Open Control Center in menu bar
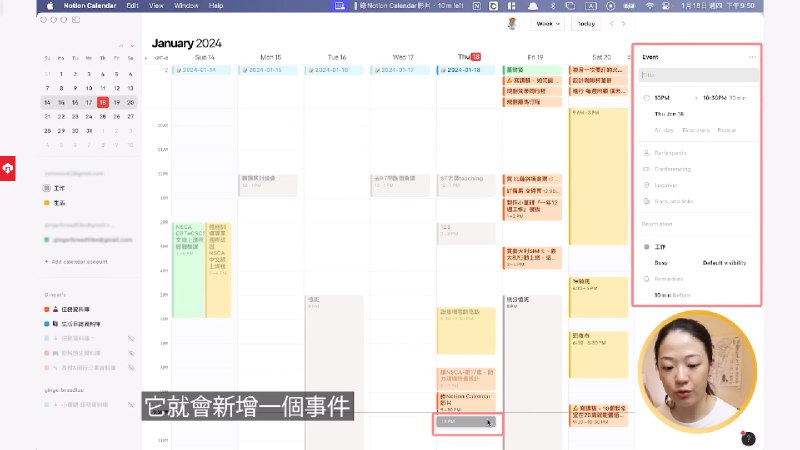This screenshot has width=800, height=450. pyautogui.click(x=666, y=6)
